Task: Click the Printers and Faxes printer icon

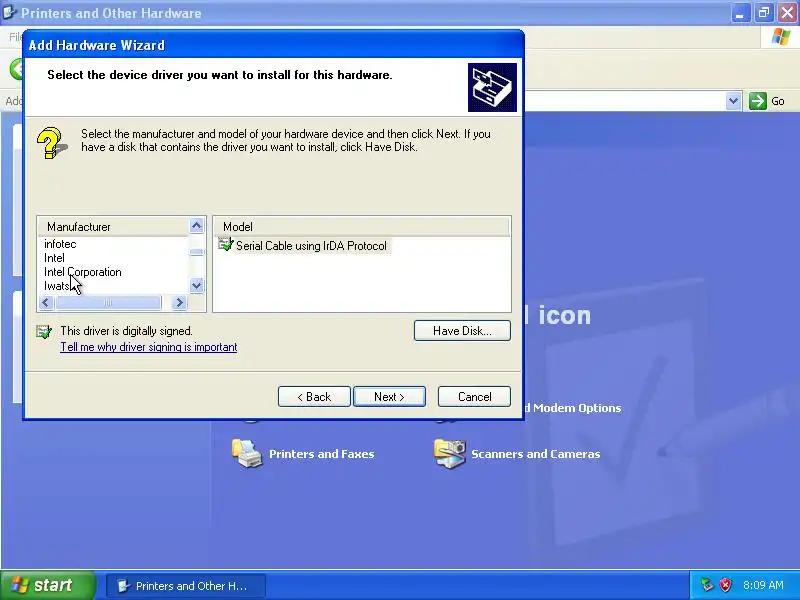Action: (x=247, y=453)
